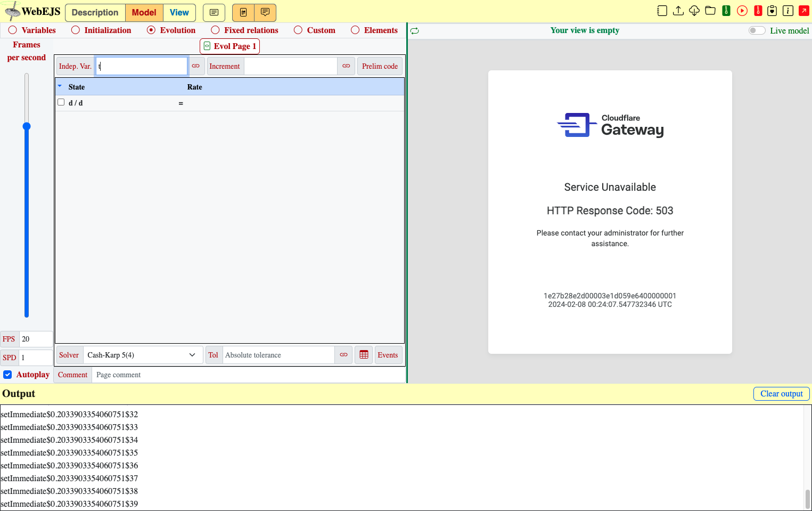Click the Frames per second slider handle
812x511 pixels.
tap(27, 126)
